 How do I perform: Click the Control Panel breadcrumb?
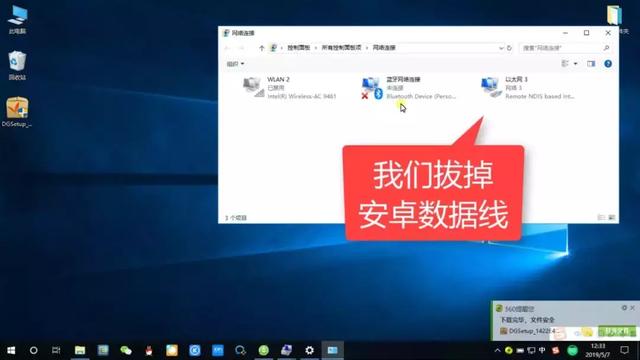pyautogui.click(x=299, y=48)
